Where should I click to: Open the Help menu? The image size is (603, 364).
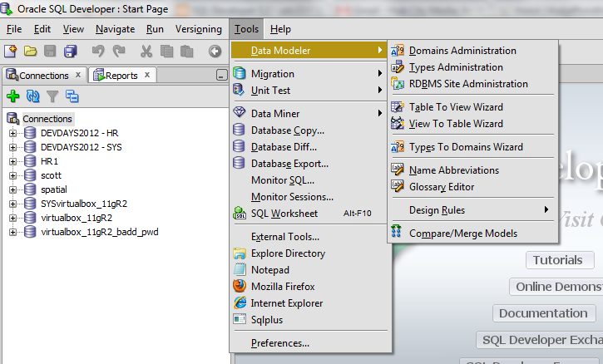tap(280, 29)
